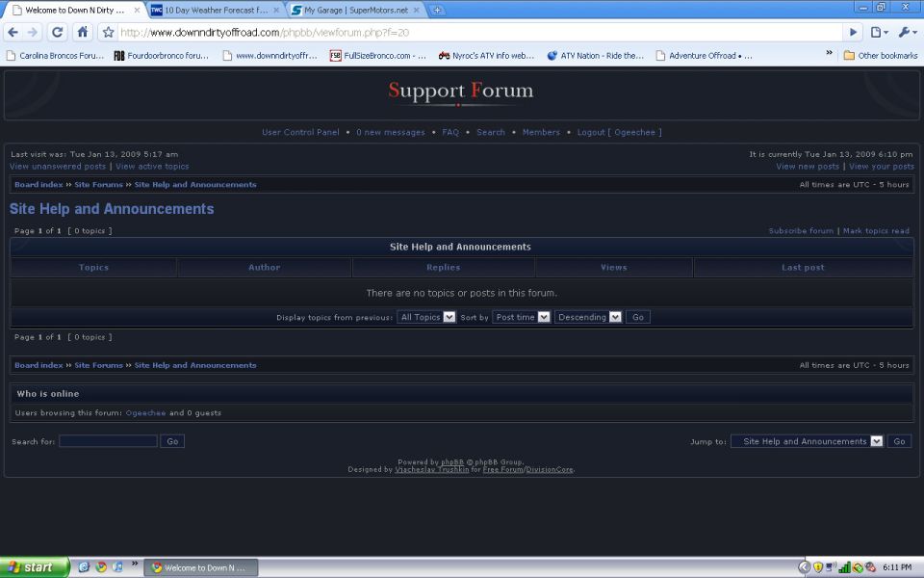Click the Subscribe forum link
924x578 pixels.
801,230
